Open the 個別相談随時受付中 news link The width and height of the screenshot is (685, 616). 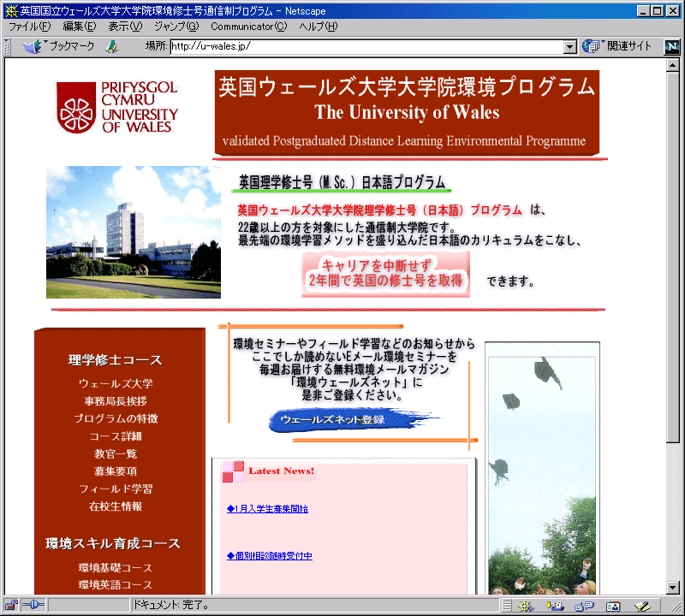tap(270, 556)
